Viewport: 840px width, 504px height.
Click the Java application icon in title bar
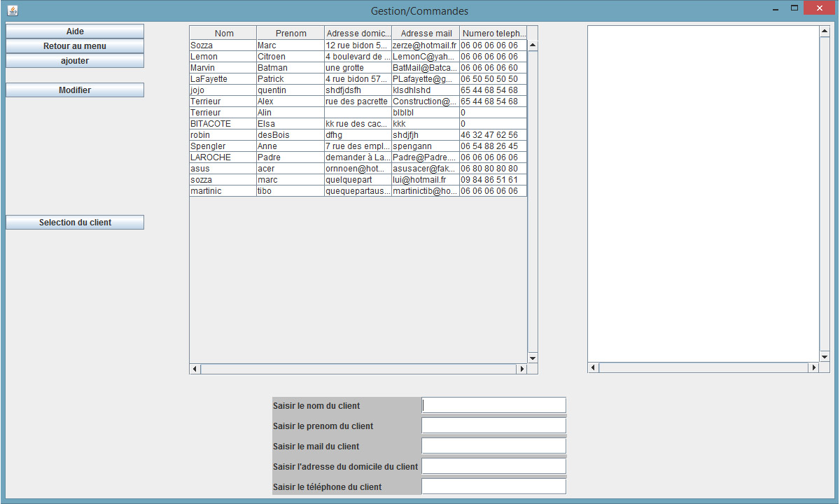coord(12,10)
